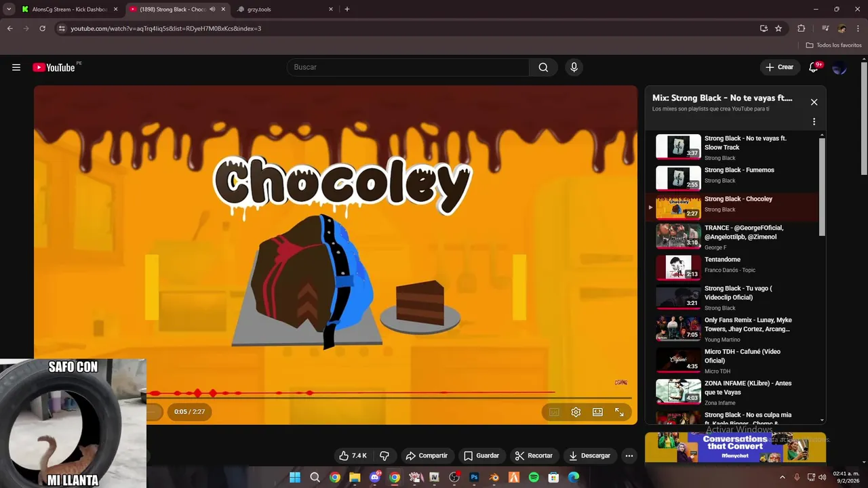Like the video with 7.4 K
The height and width of the screenshot is (488, 868).
[x=353, y=455]
